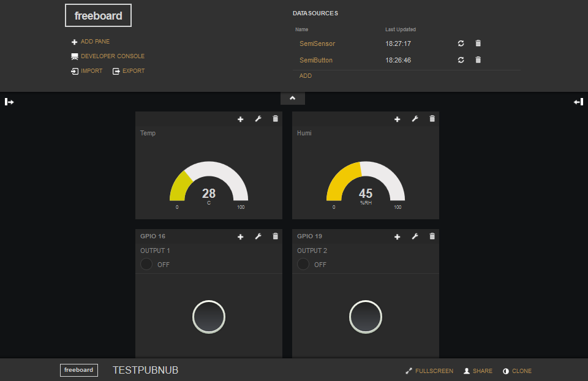Click the Humi gauge showing 45

[x=366, y=184]
